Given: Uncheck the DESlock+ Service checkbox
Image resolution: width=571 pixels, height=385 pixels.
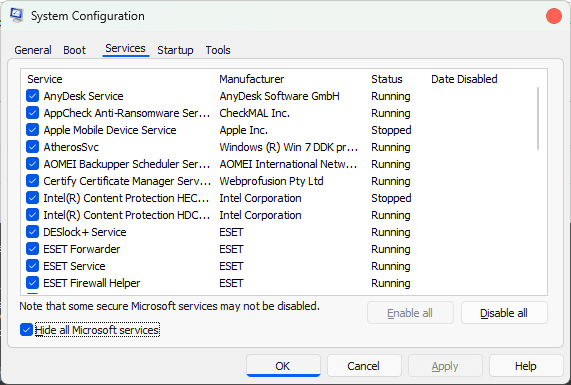Looking at the screenshot, I should pyautogui.click(x=32, y=232).
